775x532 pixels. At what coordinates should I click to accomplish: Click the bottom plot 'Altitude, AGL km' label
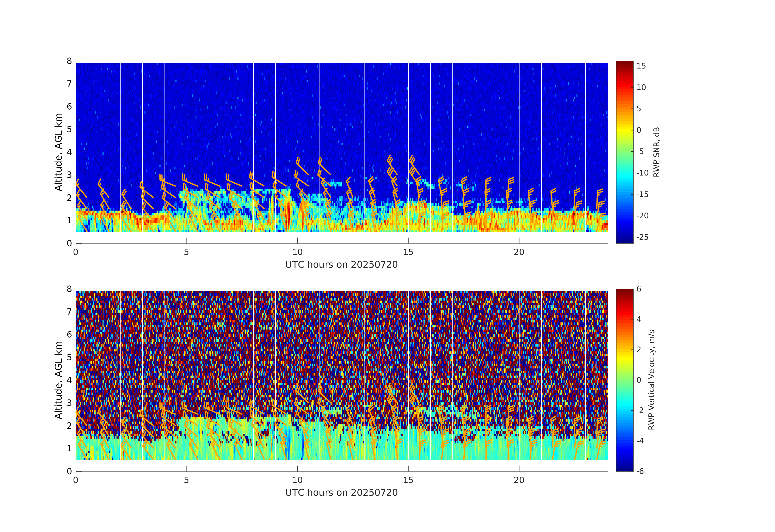coord(59,380)
